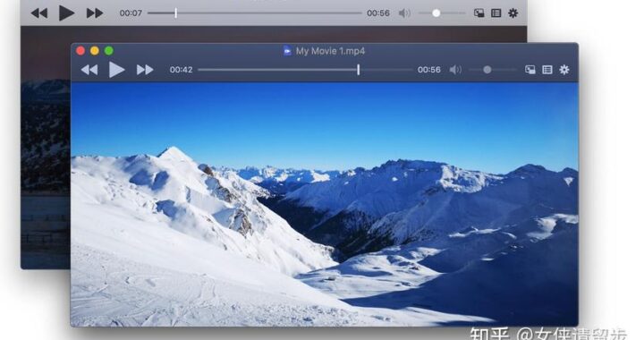Toggle picture-in-picture in front player window
Screen dimensions: 644x340
[x=530, y=70]
